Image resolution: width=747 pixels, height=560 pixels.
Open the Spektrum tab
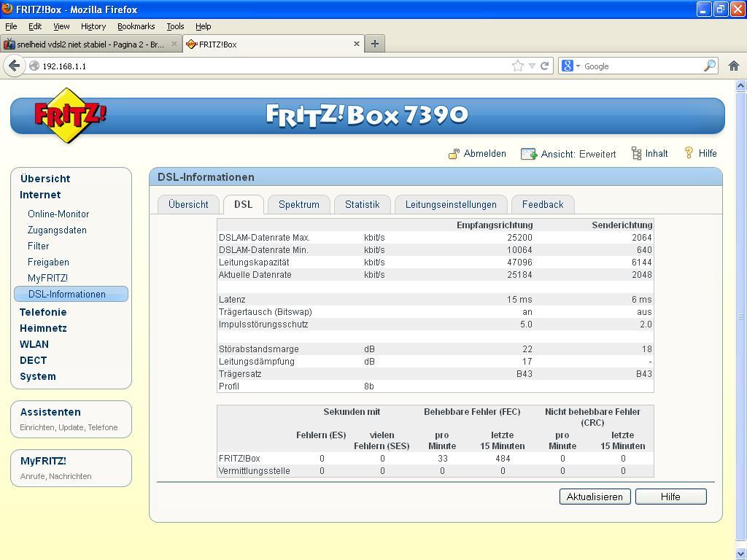coord(298,204)
